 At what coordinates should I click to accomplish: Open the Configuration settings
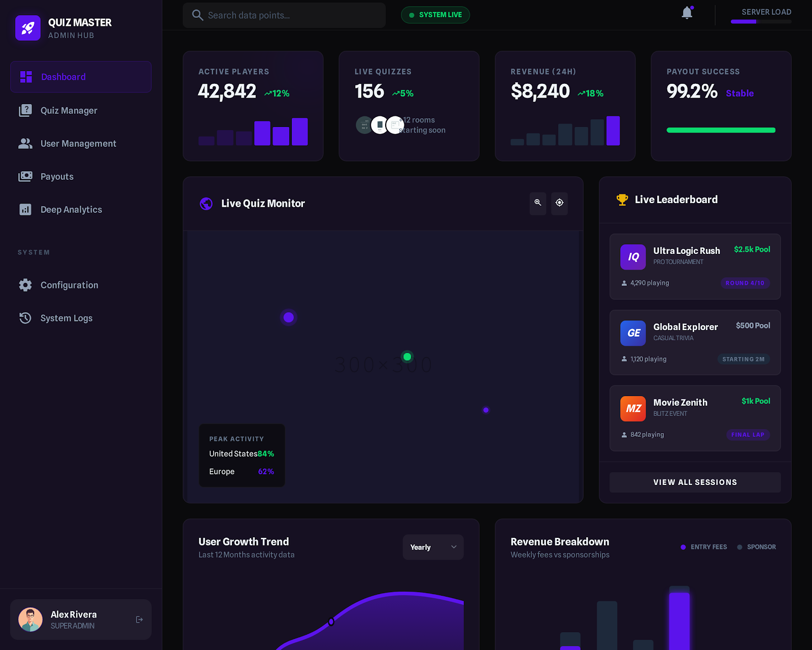[x=69, y=285]
